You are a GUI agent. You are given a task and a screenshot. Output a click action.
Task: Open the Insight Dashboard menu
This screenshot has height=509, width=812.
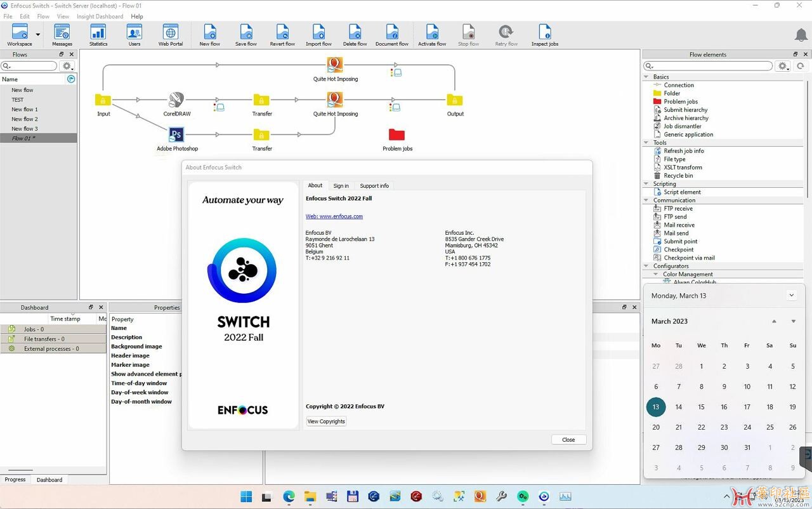pyautogui.click(x=100, y=17)
